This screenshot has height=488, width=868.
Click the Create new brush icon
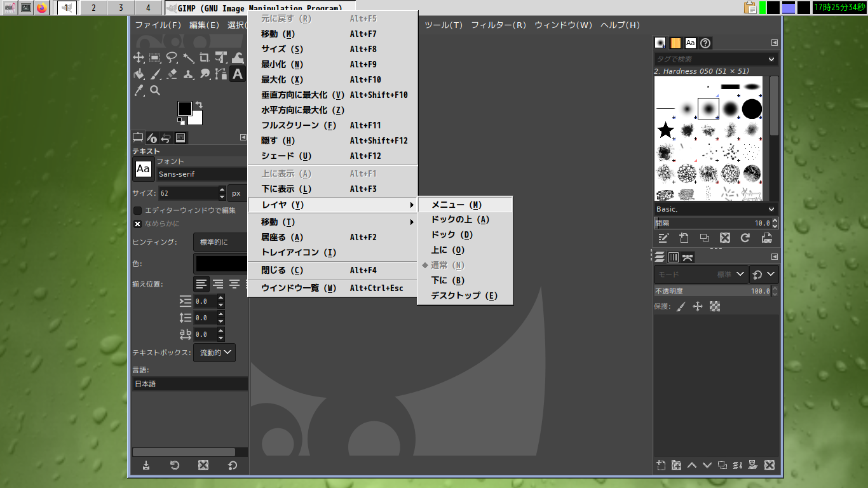tap(684, 238)
